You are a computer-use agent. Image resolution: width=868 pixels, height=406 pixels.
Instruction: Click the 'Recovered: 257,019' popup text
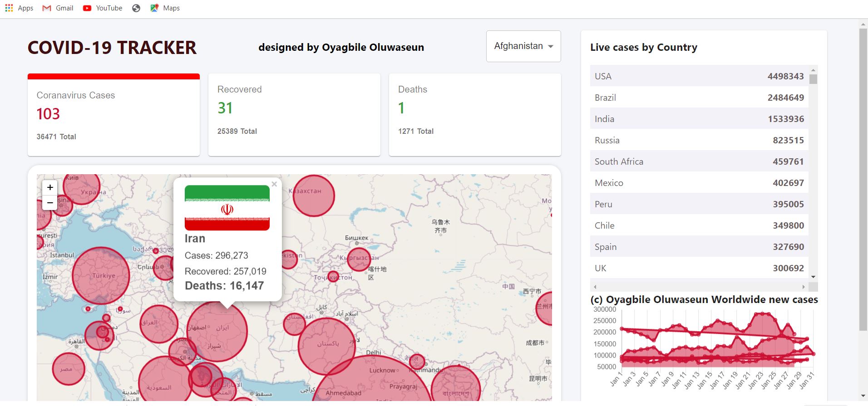point(226,271)
